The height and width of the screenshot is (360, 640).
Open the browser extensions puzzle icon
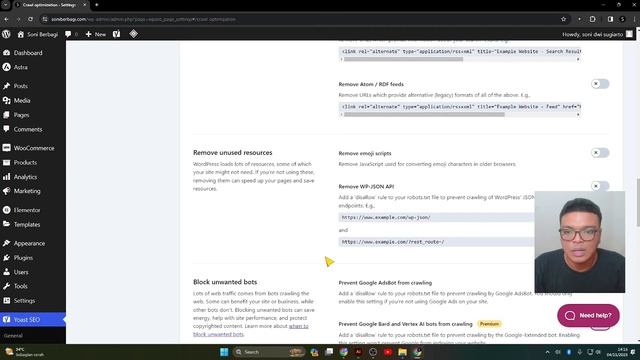(593, 19)
